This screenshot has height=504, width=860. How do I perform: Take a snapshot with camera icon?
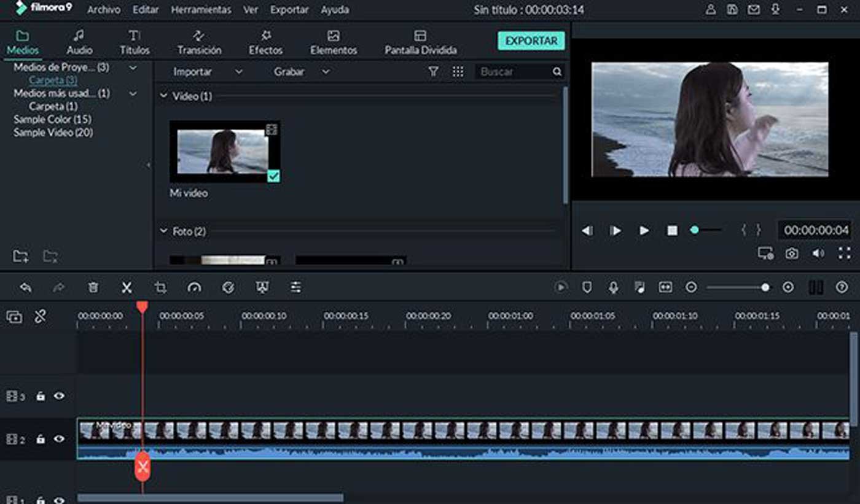pos(792,253)
